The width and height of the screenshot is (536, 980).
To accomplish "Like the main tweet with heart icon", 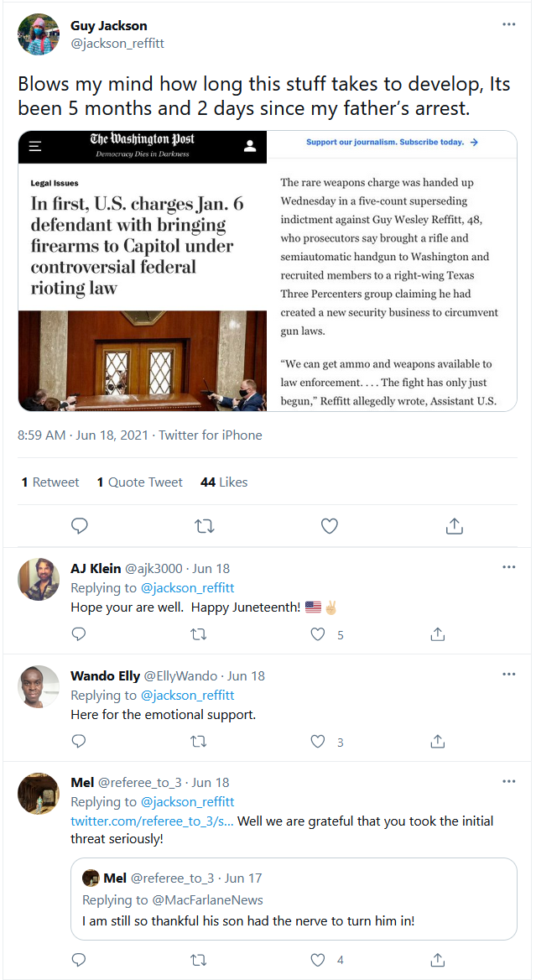I will coord(329,526).
